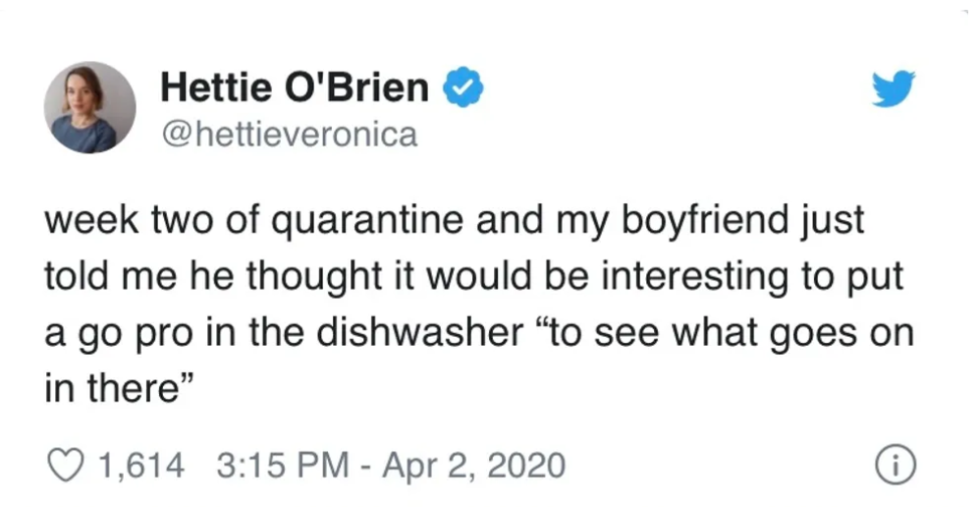Click the blue verified checkmark badge
The image size is (980, 507).
[x=463, y=87]
